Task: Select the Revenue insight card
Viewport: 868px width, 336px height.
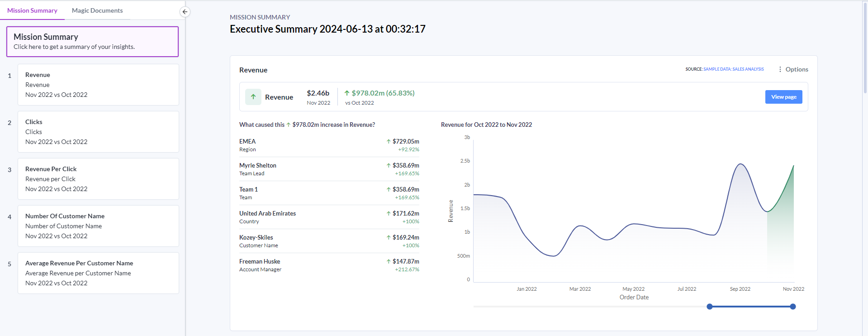Action: coord(98,85)
